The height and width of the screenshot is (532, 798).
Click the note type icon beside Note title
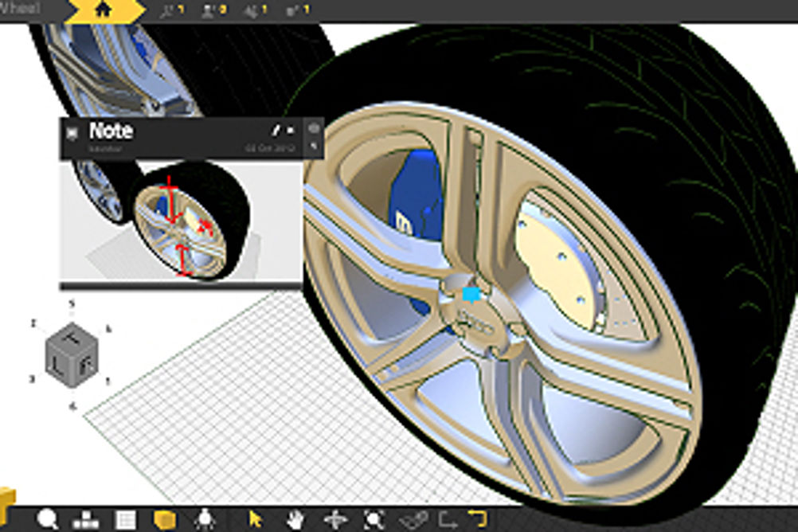(72, 133)
